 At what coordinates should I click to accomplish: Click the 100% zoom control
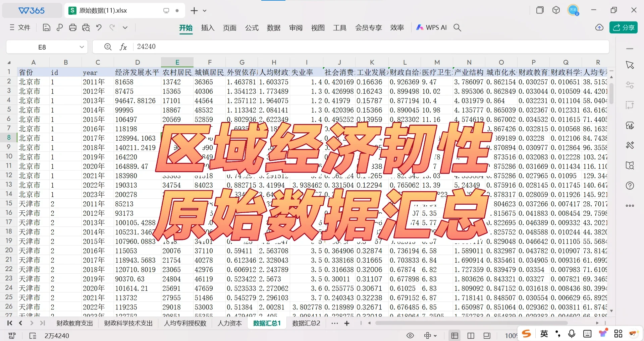pyautogui.click(x=511, y=335)
